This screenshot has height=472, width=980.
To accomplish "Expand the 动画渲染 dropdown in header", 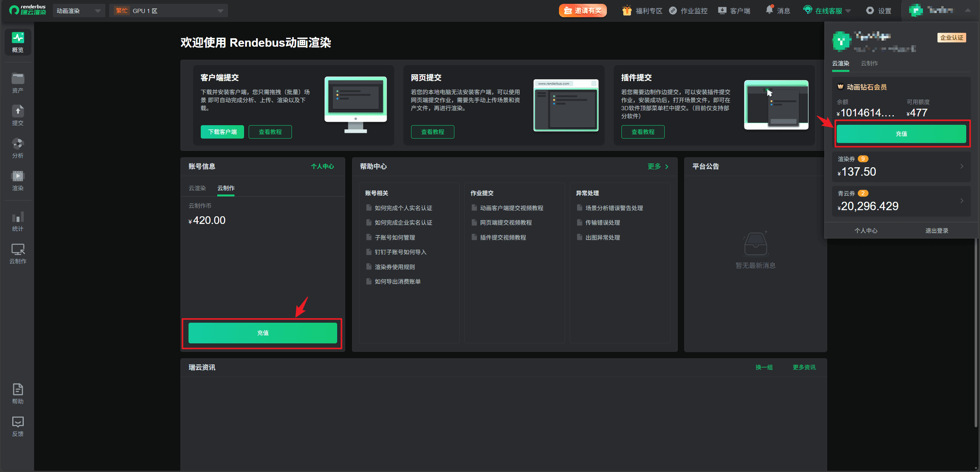I will click(x=79, y=11).
